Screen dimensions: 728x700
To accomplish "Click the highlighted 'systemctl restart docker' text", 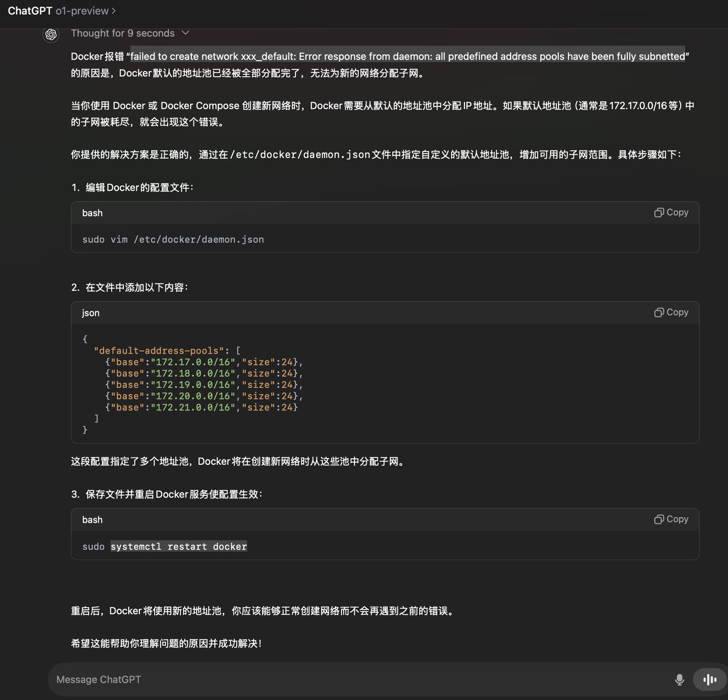I will 179,546.
